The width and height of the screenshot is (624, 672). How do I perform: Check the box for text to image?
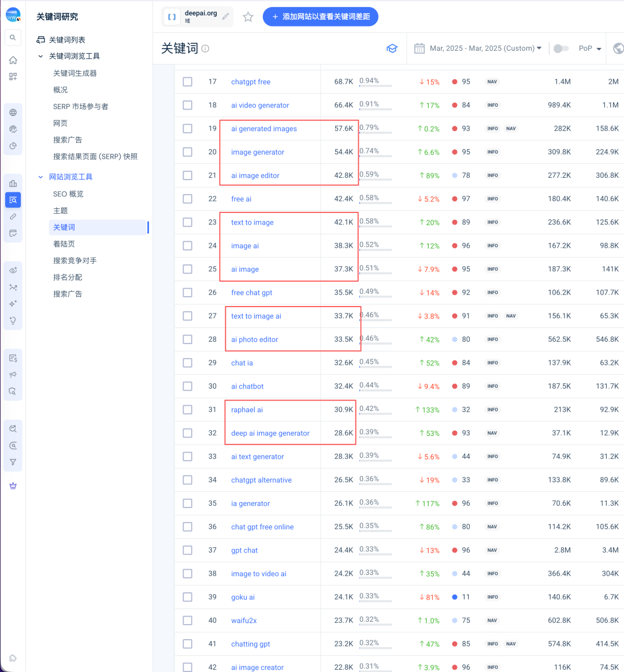click(x=187, y=222)
